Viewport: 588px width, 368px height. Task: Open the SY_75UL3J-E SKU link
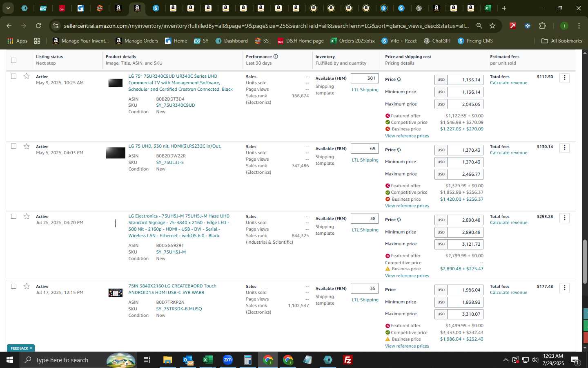tap(170, 162)
